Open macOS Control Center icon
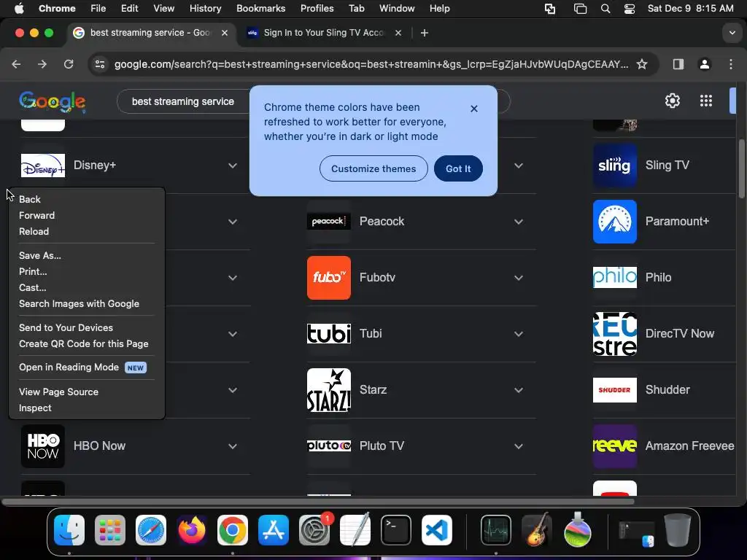This screenshot has width=747, height=560. pos(630,9)
